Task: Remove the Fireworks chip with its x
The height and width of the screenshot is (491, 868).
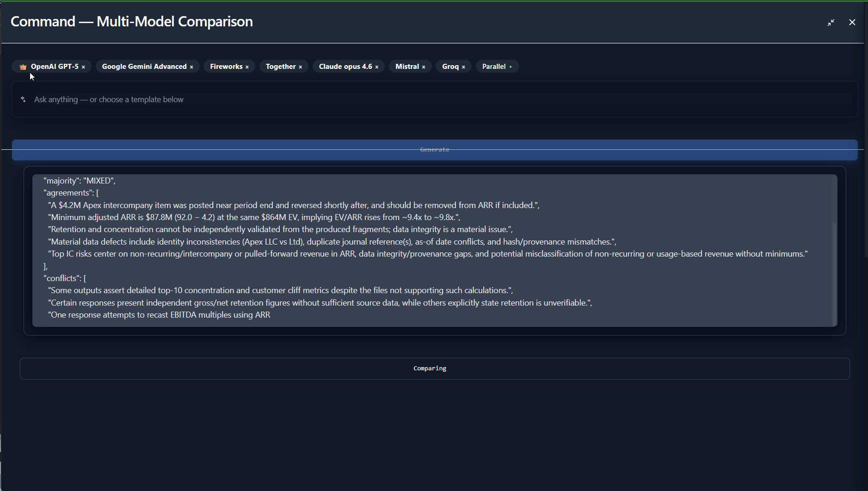Action: (247, 67)
